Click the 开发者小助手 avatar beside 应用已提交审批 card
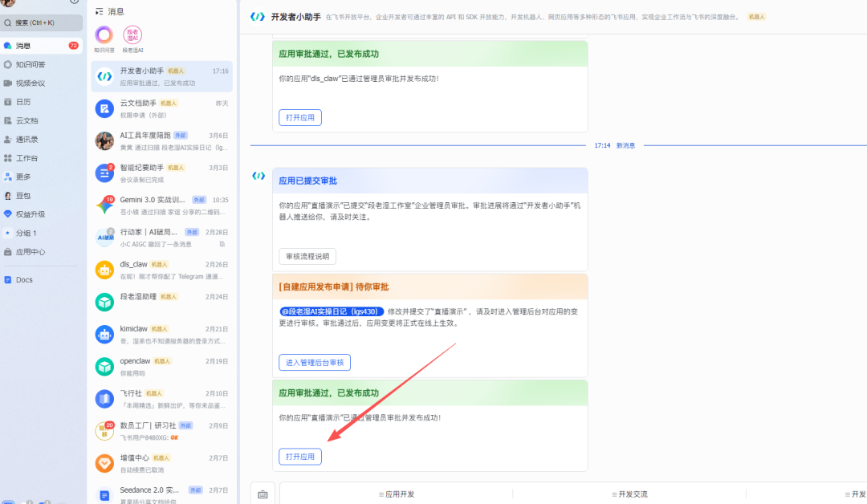The width and height of the screenshot is (867, 504). point(258,176)
